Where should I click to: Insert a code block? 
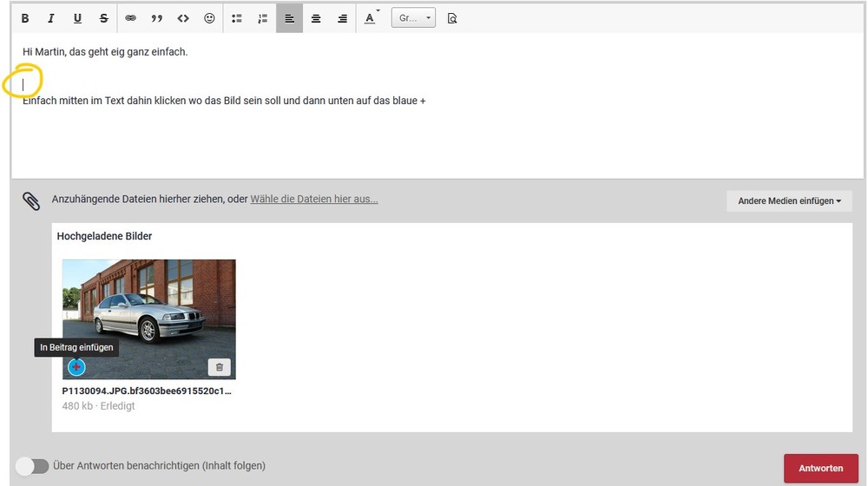click(183, 18)
